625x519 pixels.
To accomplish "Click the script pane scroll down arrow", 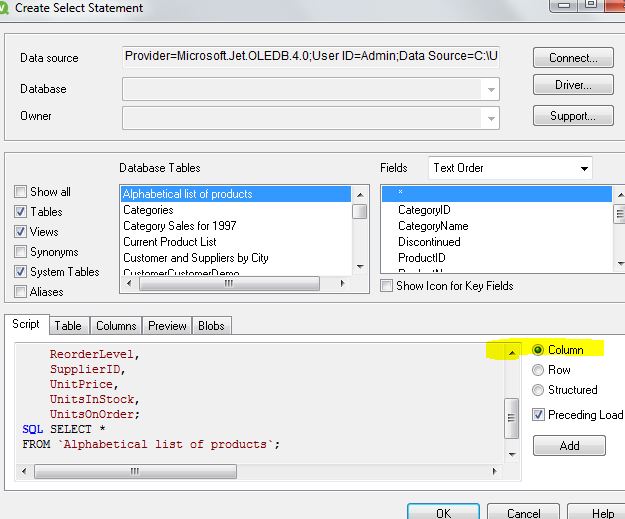I will pyautogui.click(x=512, y=454).
